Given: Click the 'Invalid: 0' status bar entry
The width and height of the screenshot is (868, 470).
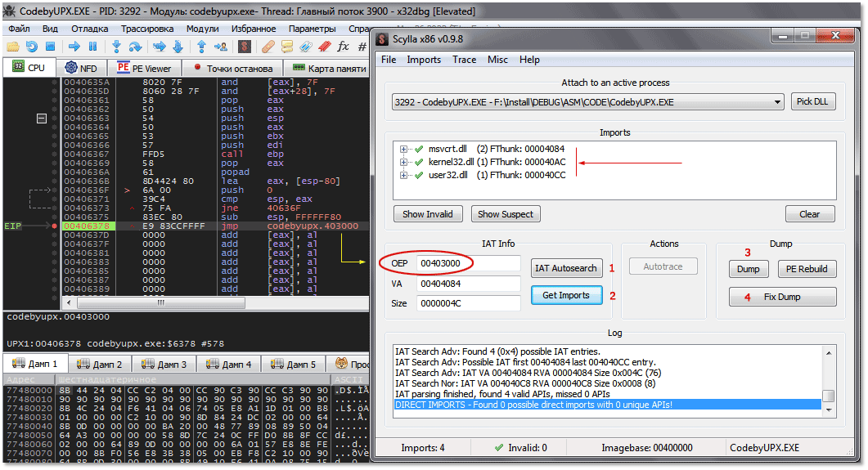Looking at the screenshot, I should coord(521,448).
